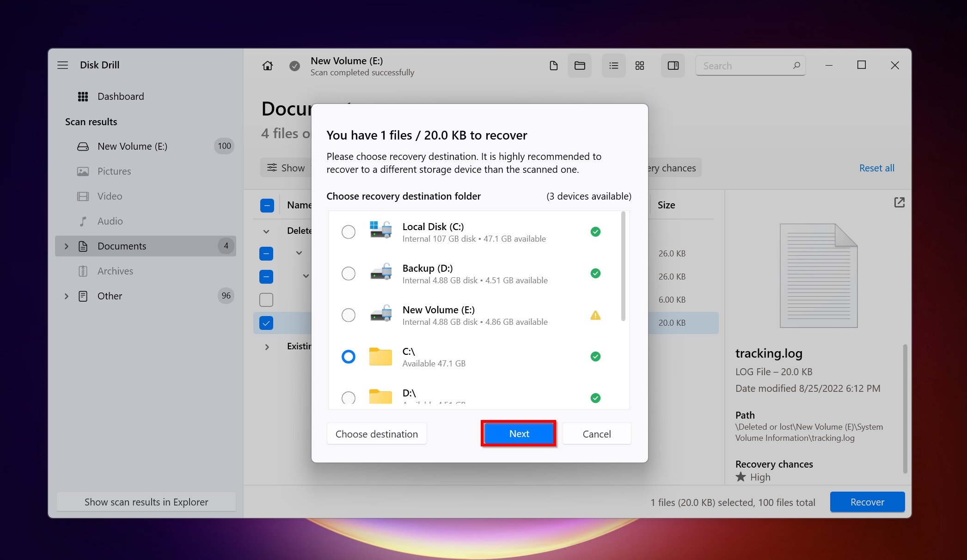The width and height of the screenshot is (967, 560).
Task: Click the Video film icon in sidebar
Action: point(83,196)
